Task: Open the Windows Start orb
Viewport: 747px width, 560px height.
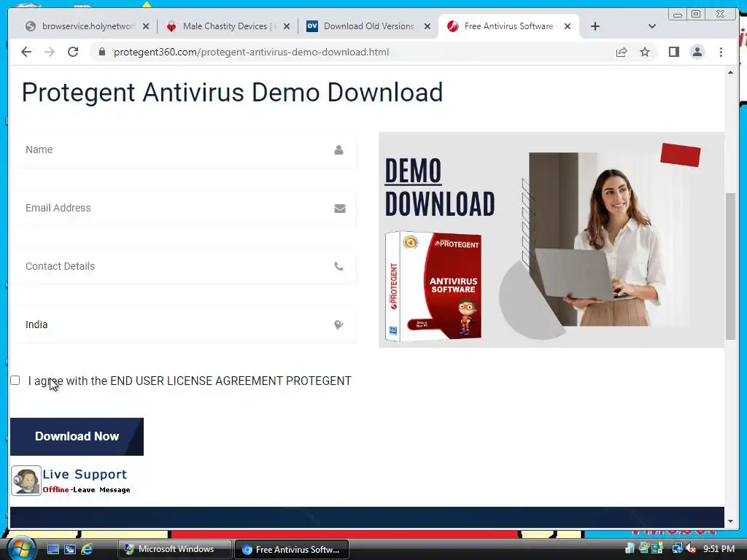Action: tap(20, 548)
